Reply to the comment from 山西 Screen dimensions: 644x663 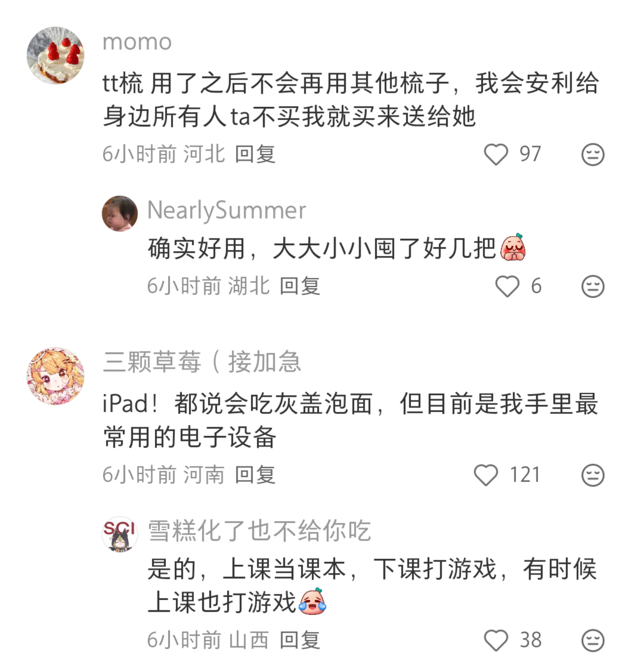point(300,640)
